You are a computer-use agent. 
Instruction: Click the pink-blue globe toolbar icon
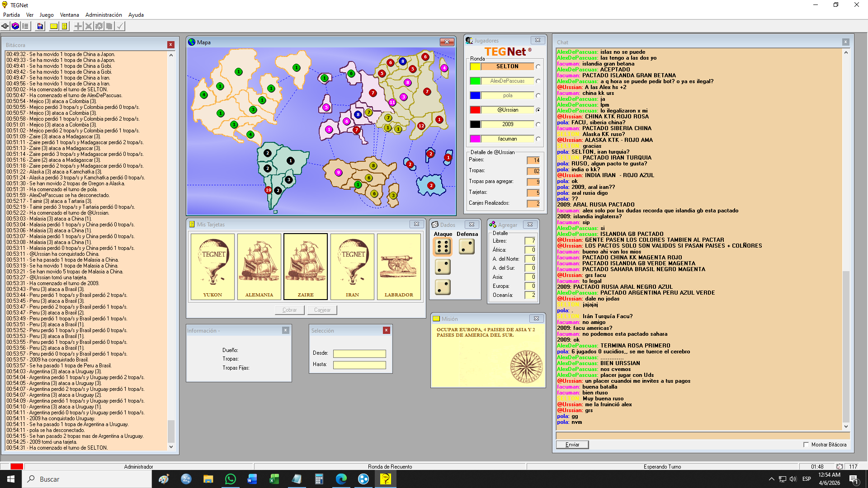[x=15, y=26]
